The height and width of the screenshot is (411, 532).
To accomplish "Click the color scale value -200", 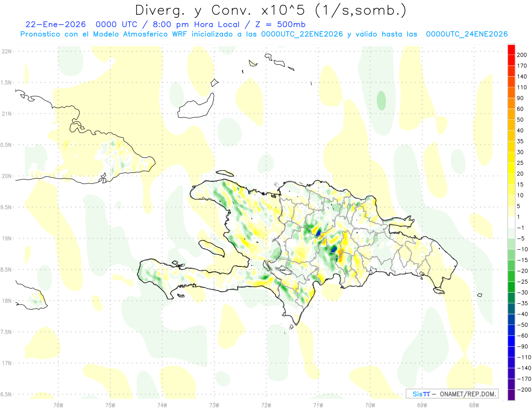I will click(x=524, y=390).
